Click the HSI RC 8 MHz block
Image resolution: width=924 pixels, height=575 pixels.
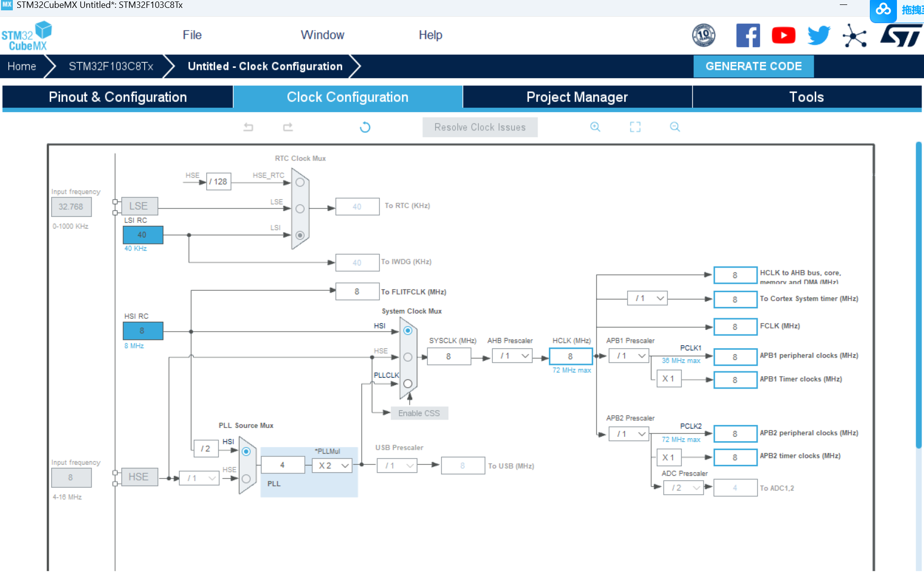click(143, 331)
